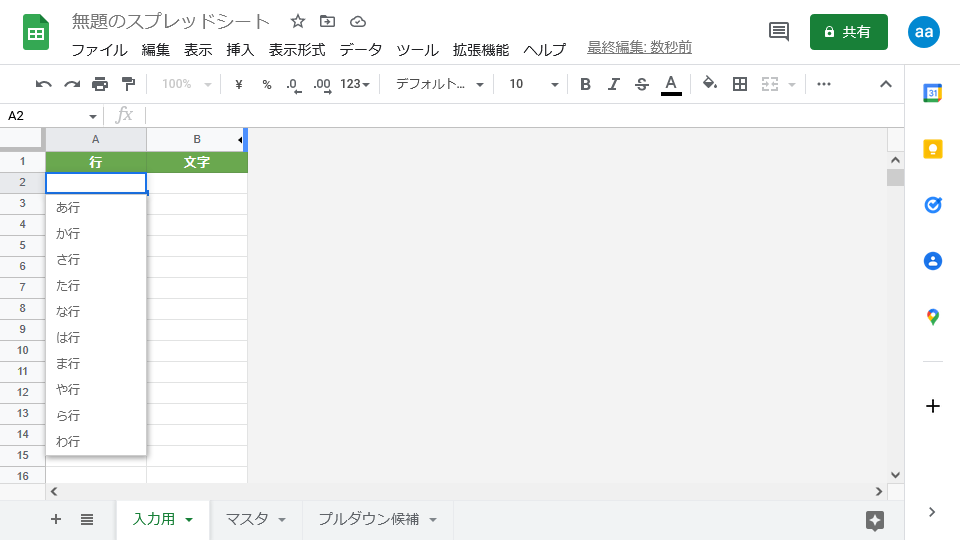This screenshot has height=540, width=960.
Task: Open the 挿入 menu
Action: pos(240,50)
